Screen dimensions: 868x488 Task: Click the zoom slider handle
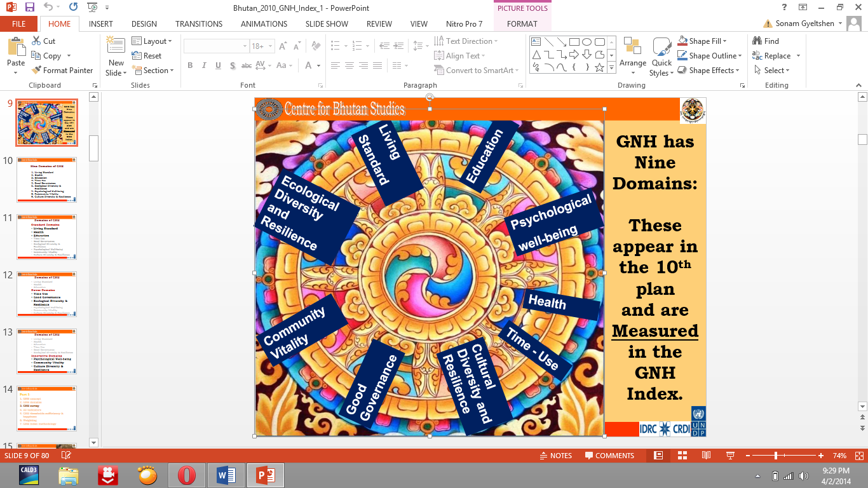pyautogui.click(x=776, y=456)
